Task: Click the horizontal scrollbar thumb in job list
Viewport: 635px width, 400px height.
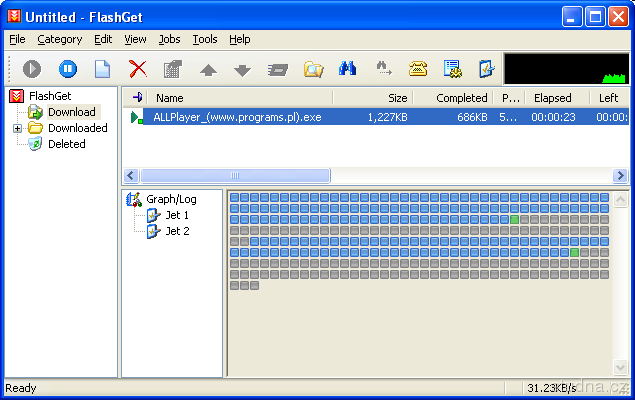Action: click(x=235, y=175)
